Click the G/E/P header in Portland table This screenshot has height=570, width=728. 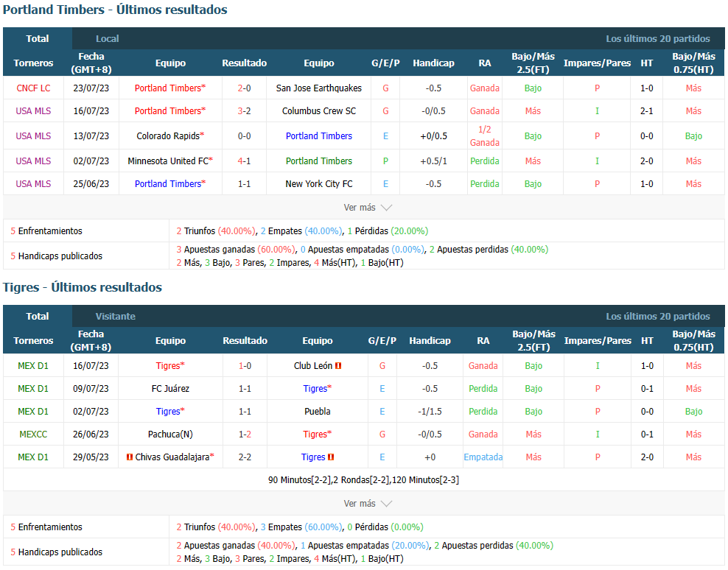(x=385, y=63)
